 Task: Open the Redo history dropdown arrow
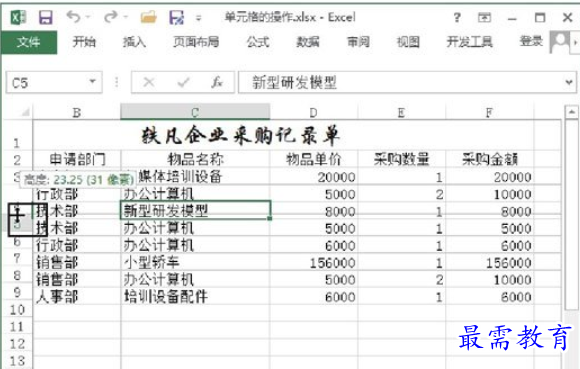125,17
